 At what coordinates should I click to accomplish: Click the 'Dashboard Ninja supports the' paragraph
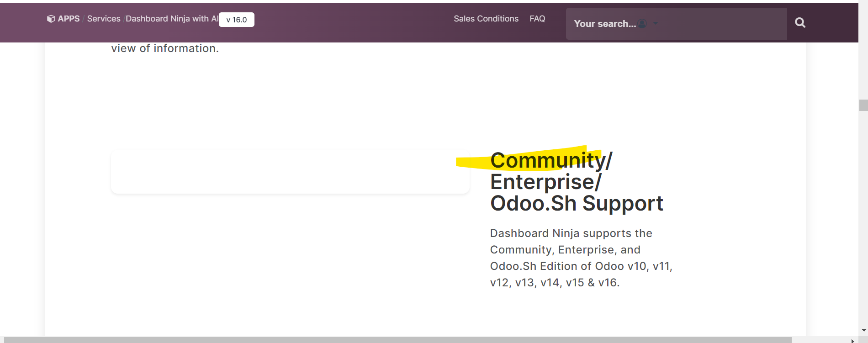pos(581,258)
